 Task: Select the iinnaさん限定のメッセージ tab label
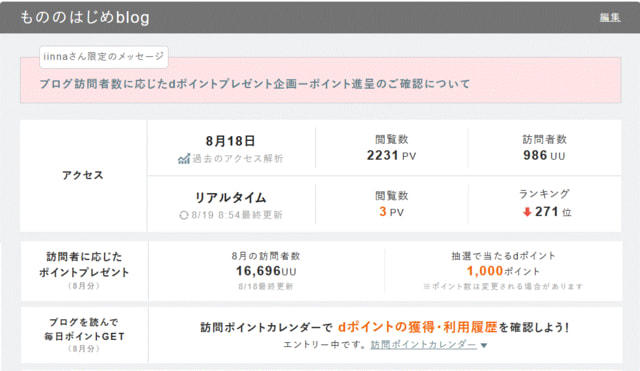pos(104,57)
